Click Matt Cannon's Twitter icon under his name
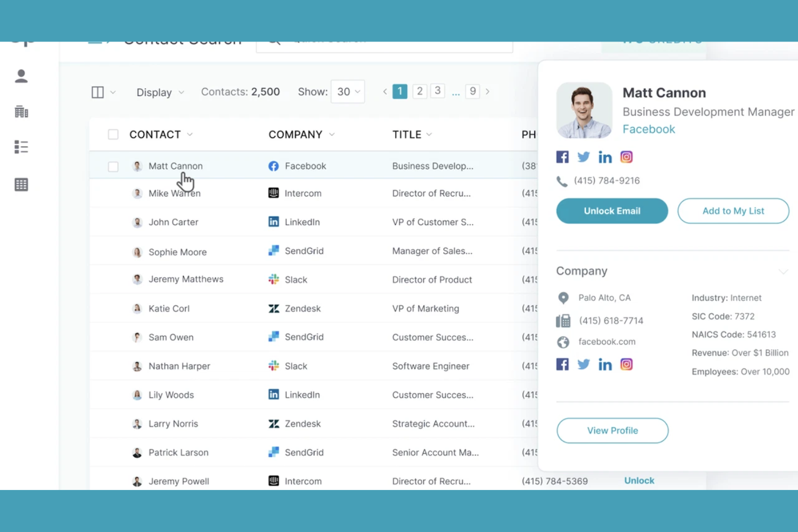This screenshot has height=532, width=798. [x=583, y=157]
